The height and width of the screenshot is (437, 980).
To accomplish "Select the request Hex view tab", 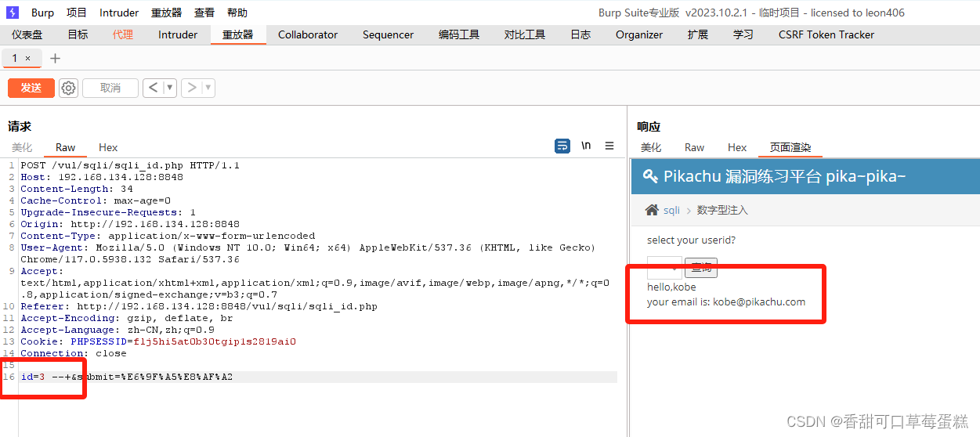I will (x=108, y=147).
